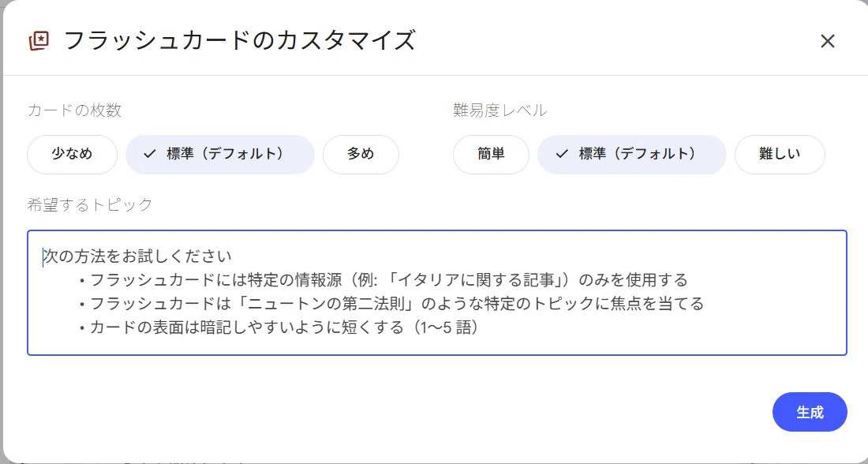This screenshot has height=464, width=868.
Task: Click the 次の方法をお試しください placeholder line
Action: tap(137, 256)
